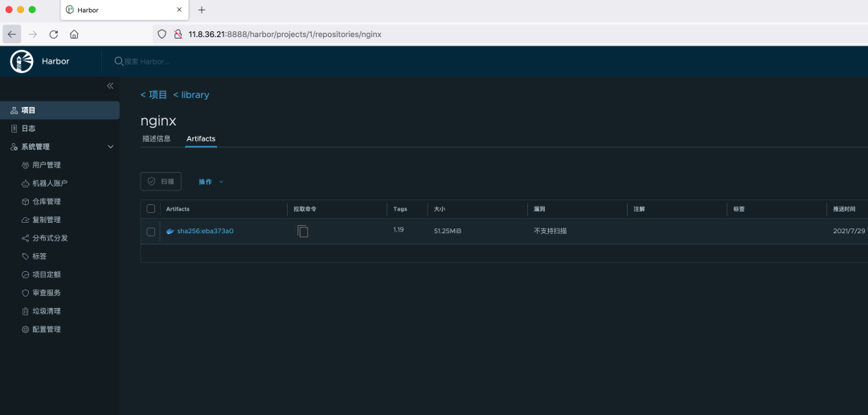Click the 分布式分发 share icon
This screenshot has height=415, width=868.
tap(25, 238)
